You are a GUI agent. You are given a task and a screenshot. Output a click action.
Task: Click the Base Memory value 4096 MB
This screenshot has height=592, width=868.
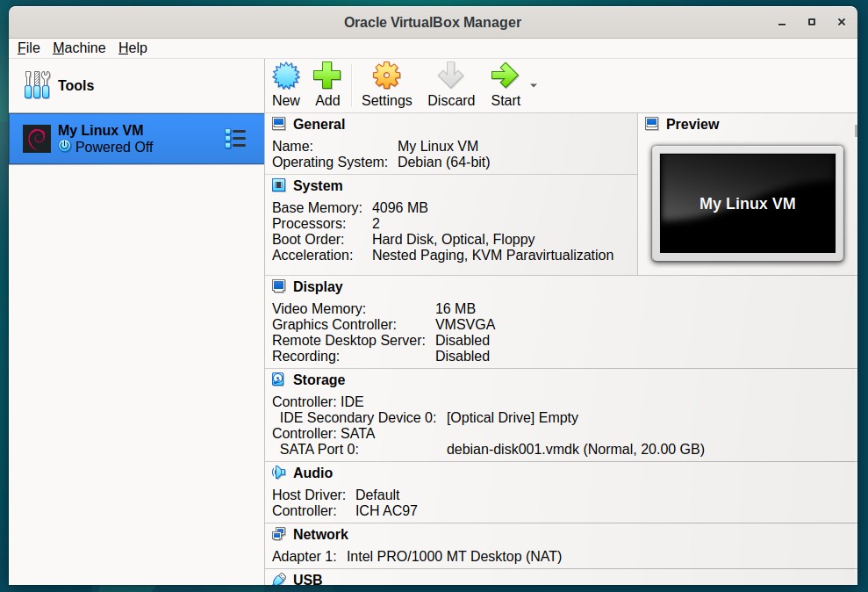click(399, 207)
